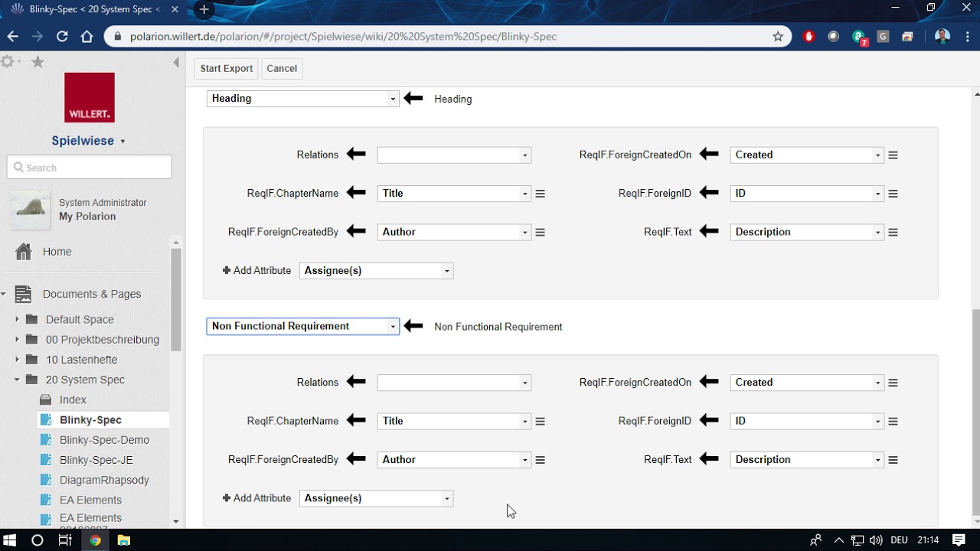This screenshot has height=551, width=980.
Task: Reload the browser page
Action: pos(62,36)
